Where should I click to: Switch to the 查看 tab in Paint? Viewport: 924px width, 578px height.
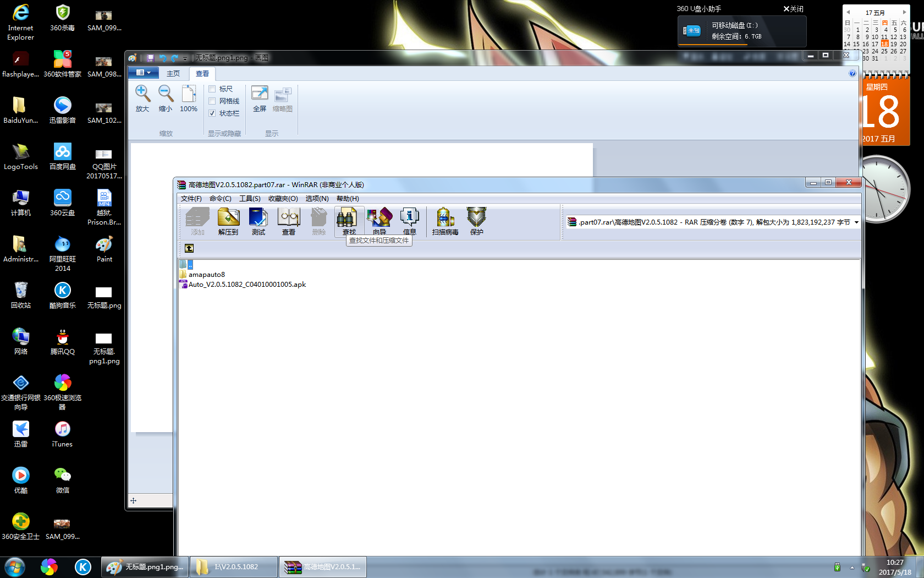click(202, 73)
